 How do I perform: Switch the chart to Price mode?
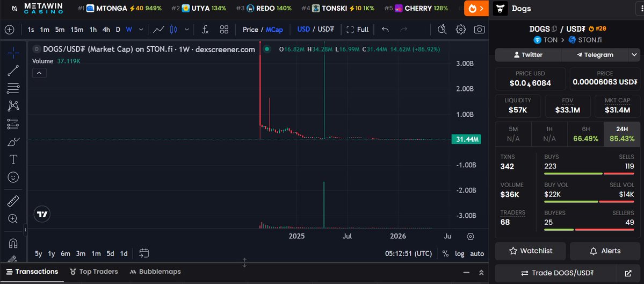point(250,30)
